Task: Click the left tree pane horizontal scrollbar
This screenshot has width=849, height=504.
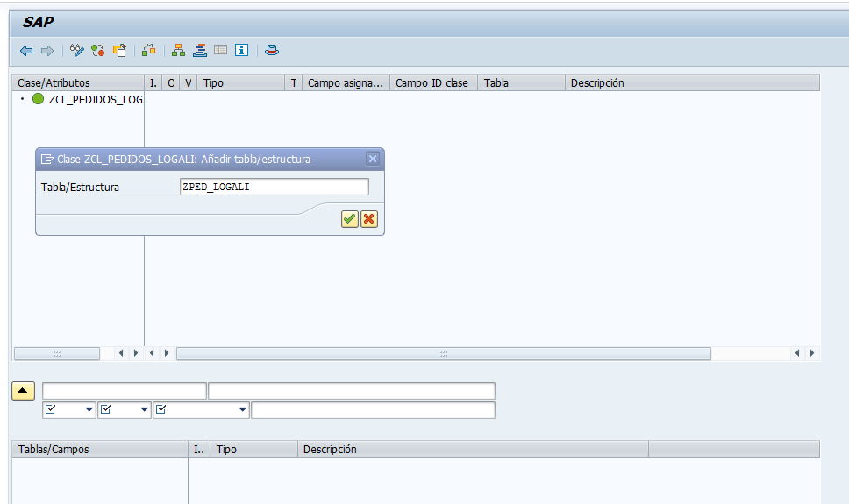Action: point(57,353)
